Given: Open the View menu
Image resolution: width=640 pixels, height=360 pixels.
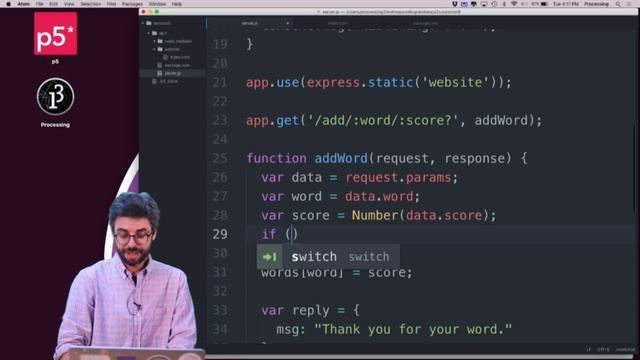Looking at the screenshot, I should (x=69, y=4).
